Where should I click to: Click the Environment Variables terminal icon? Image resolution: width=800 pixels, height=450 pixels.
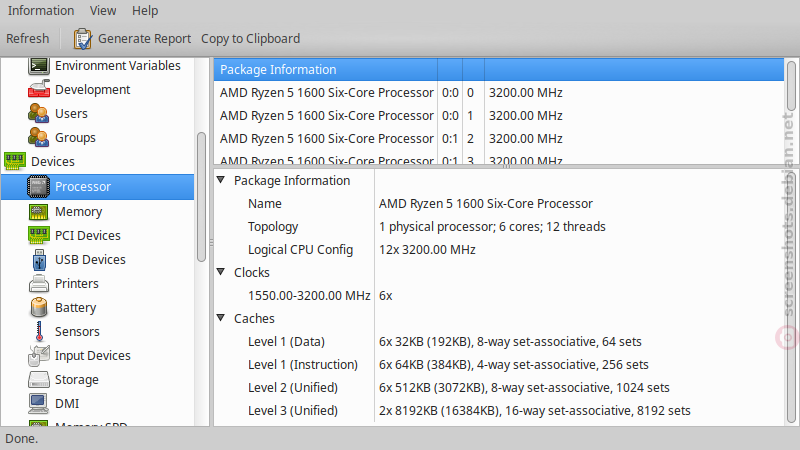click(x=39, y=66)
